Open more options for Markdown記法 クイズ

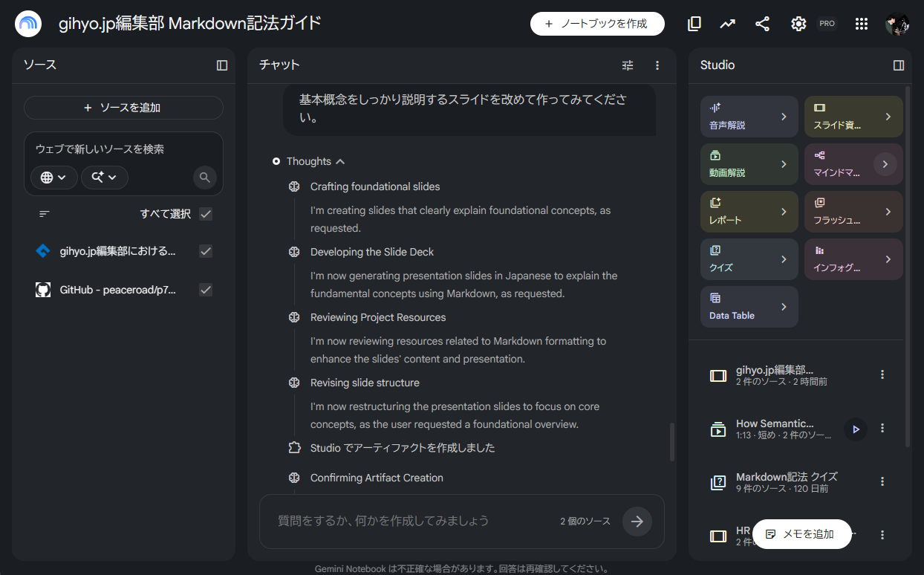tap(882, 482)
